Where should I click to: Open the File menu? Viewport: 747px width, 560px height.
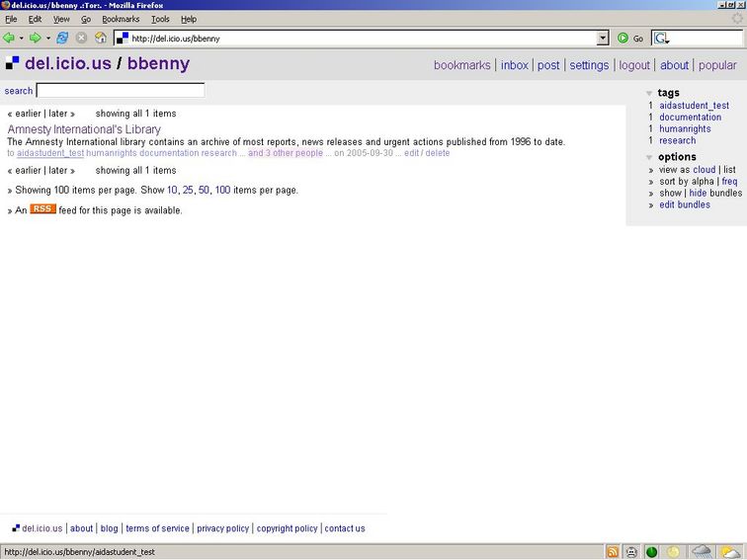tap(11, 19)
